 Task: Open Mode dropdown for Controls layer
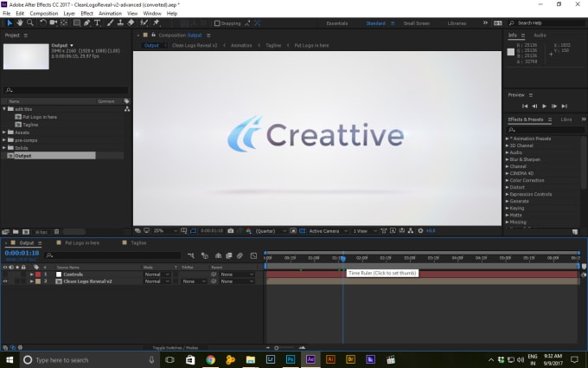click(x=157, y=274)
